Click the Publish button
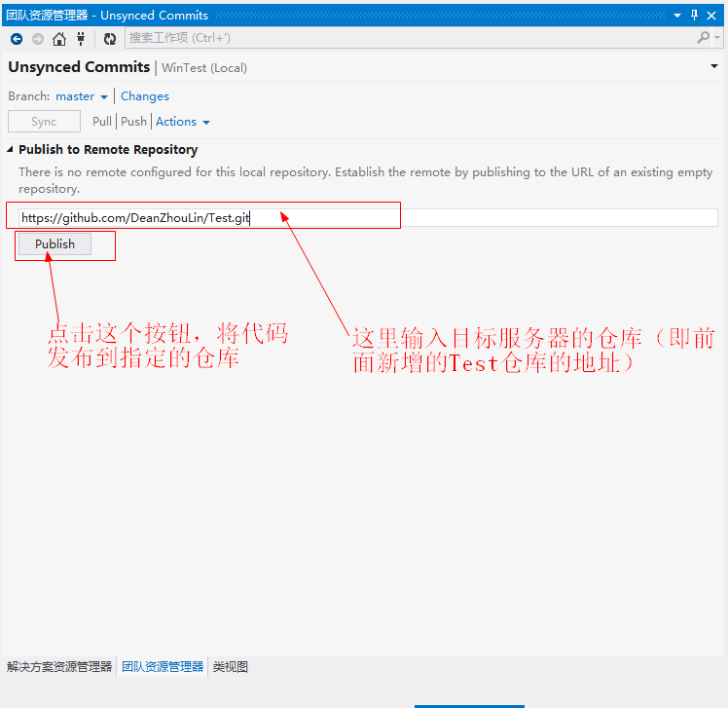 [55, 243]
